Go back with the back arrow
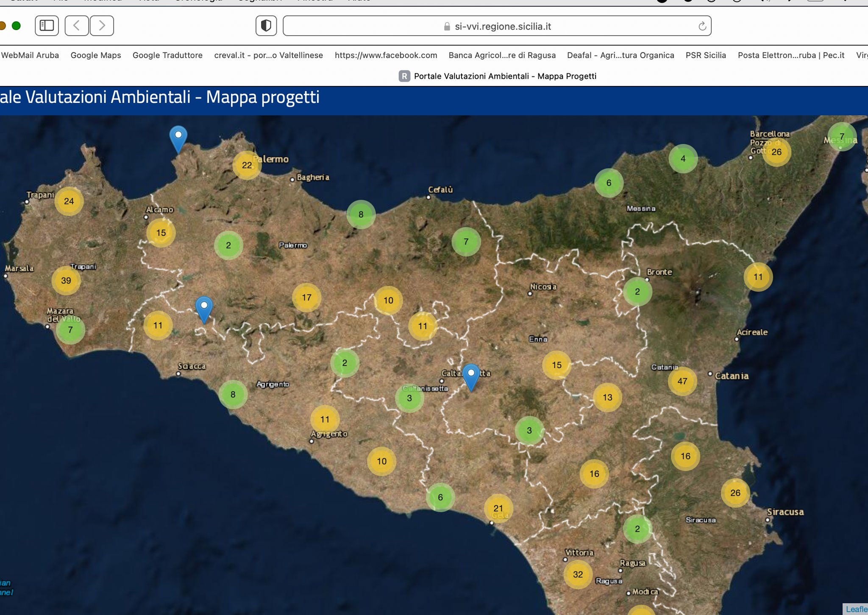Screen dimensions: 868x615 point(77,26)
